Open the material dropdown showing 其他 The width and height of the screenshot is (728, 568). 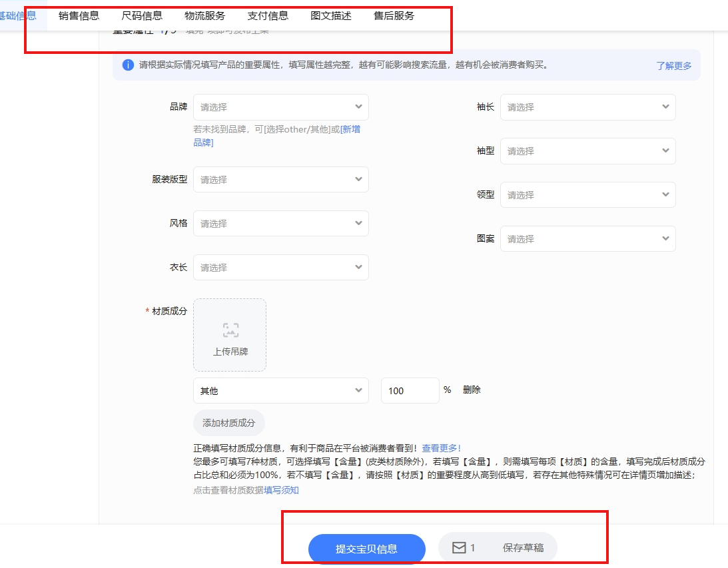tap(280, 391)
